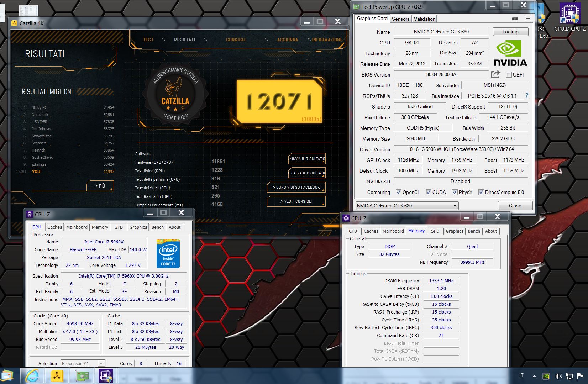
Task: Click SALVA IL RISULTATO button
Action: [x=307, y=173]
